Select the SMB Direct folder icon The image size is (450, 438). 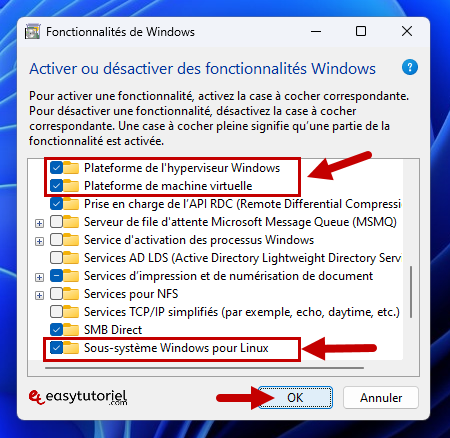(71, 330)
